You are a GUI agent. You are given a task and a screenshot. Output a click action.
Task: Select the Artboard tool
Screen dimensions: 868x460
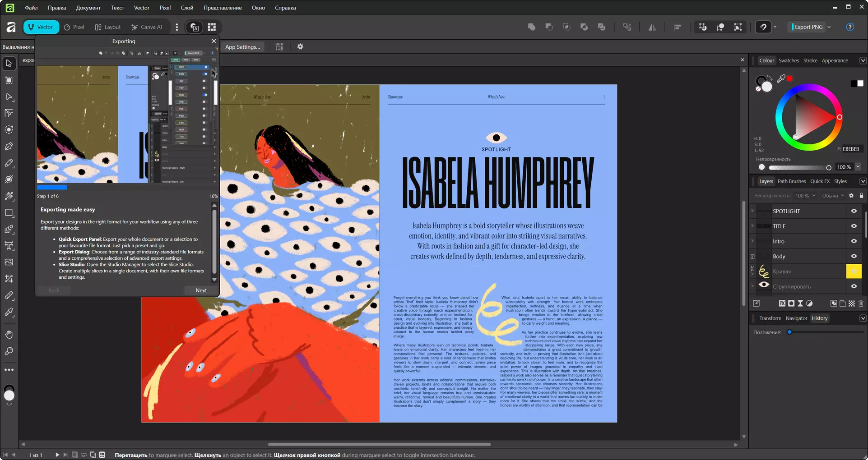[x=9, y=80]
